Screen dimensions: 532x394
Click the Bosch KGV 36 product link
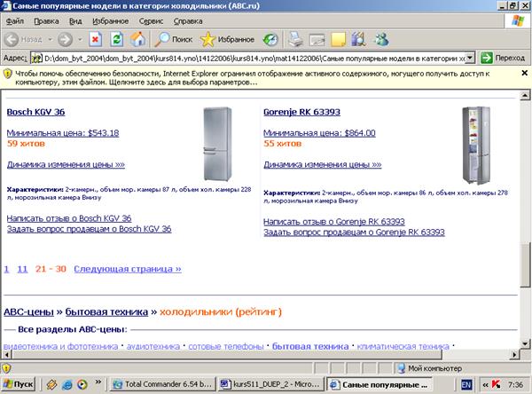[x=35, y=113]
